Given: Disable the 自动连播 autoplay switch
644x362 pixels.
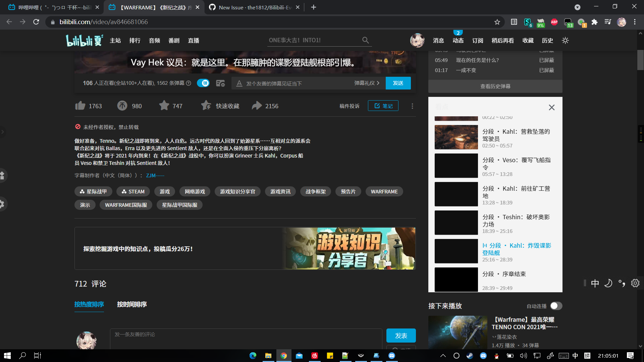Looking at the screenshot, I should (x=556, y=306).
